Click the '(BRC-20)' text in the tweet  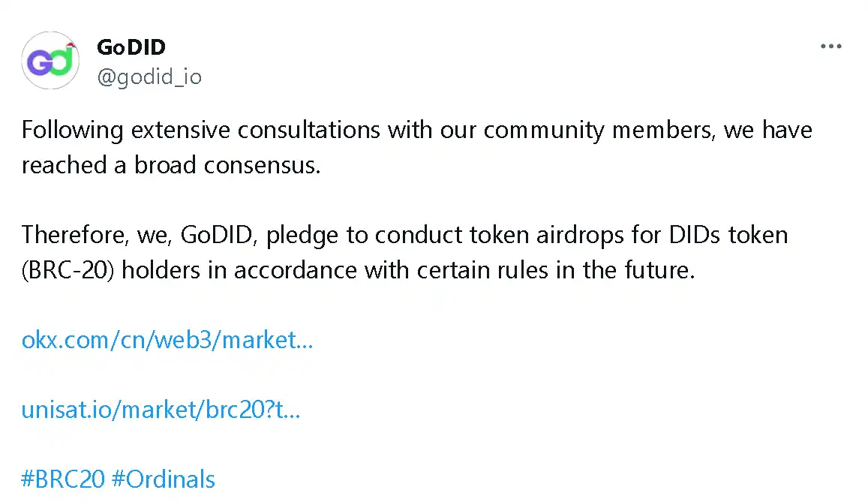(68, 270)
